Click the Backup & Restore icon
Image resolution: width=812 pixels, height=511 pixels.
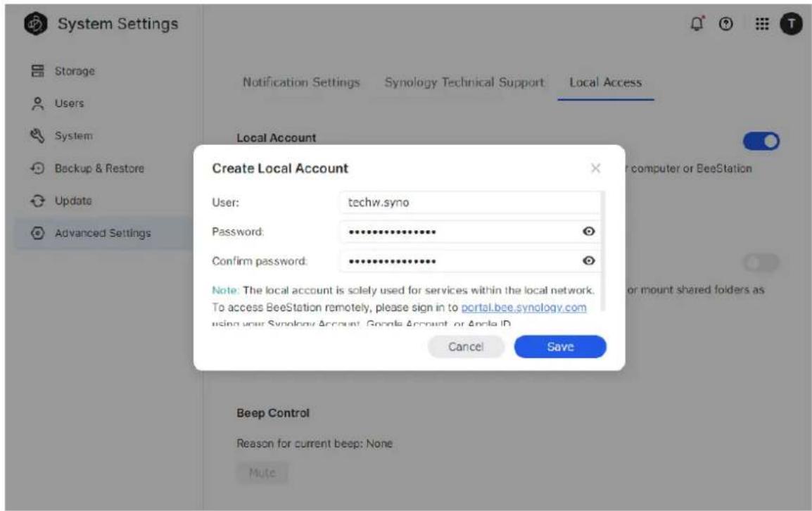[x=37, y=168]
